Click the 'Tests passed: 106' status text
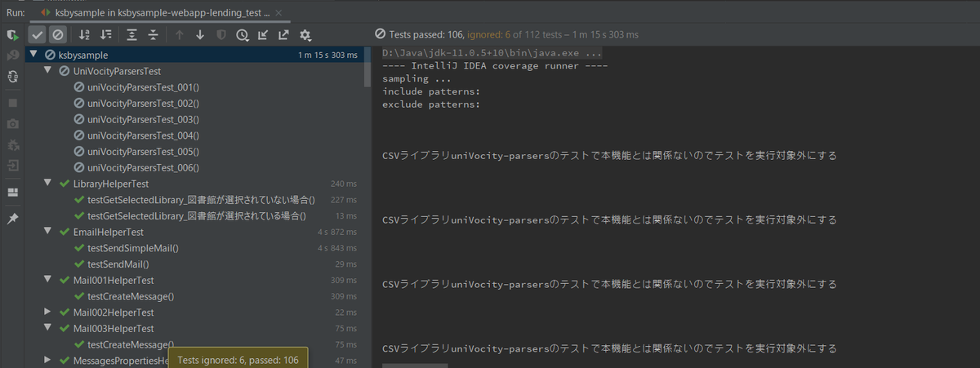This screenshot has height=368, width=980. pyautogui.click(x=426, y=34)
